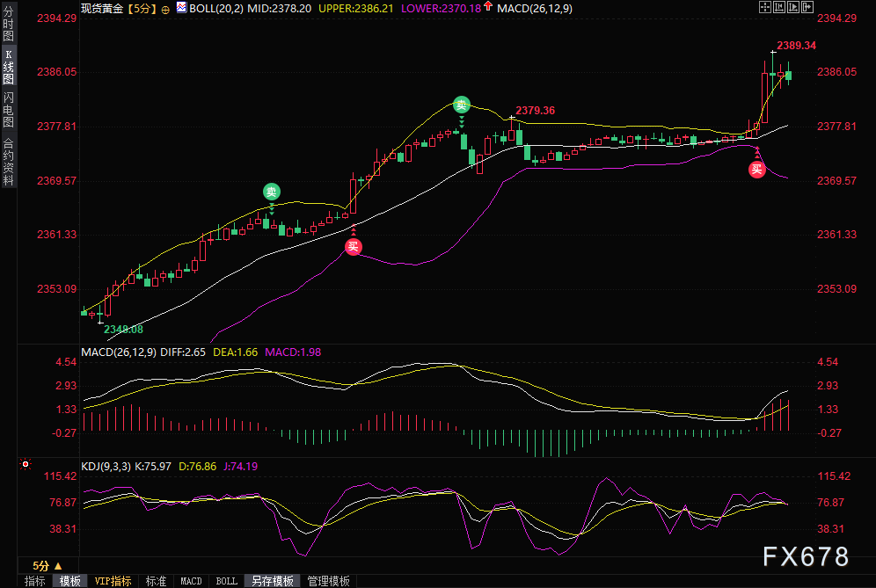Click the KDJ(9,3,3) indicator label
The height and width of the screenshot is (588, 876).
pos(106,466)
